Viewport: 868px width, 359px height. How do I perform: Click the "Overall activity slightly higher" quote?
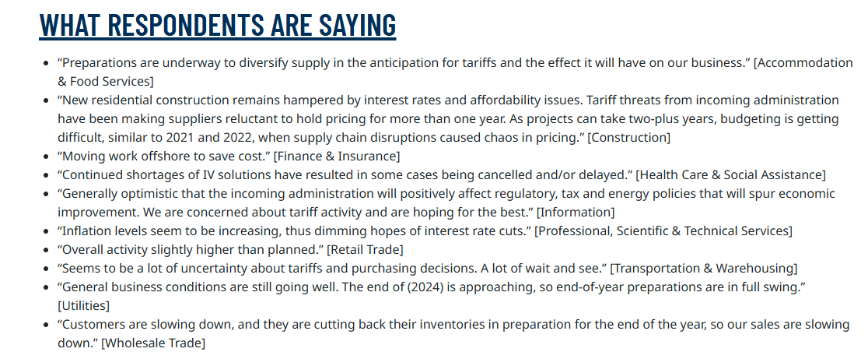pos(190,249)
